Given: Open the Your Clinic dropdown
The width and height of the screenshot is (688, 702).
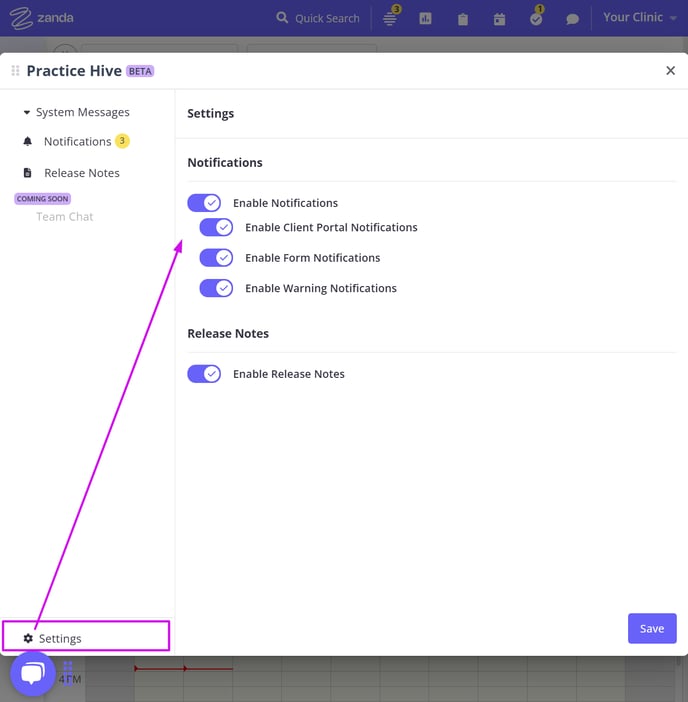Looking at the screenshot, I should pos(639,17).
